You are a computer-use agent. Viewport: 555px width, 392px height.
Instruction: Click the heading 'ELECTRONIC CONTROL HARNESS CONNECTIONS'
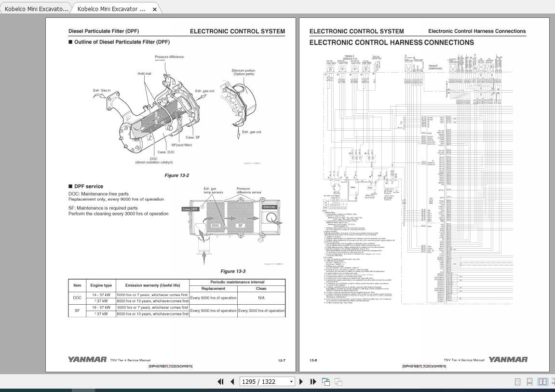click(392, 42)
